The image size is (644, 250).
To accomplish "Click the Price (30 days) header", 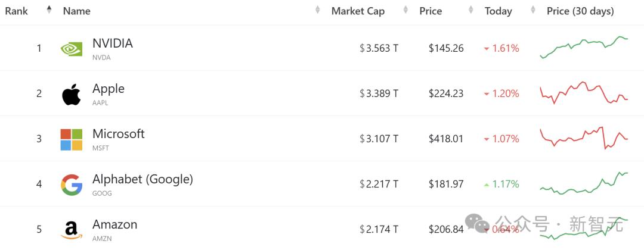I will coord(580,11).
